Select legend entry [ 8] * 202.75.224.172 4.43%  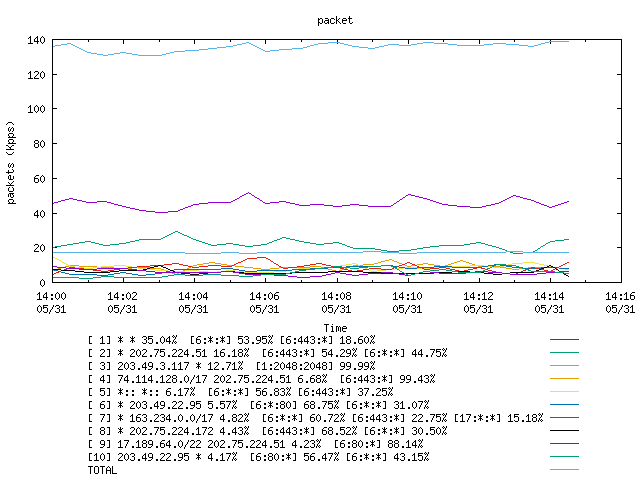coord(267,431)
